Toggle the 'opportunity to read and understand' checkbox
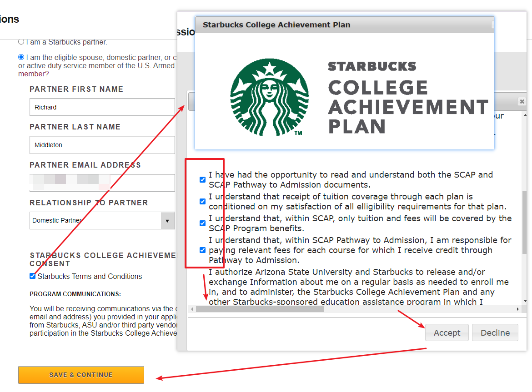This screenshot has width=532, height=392. point(202,179)
